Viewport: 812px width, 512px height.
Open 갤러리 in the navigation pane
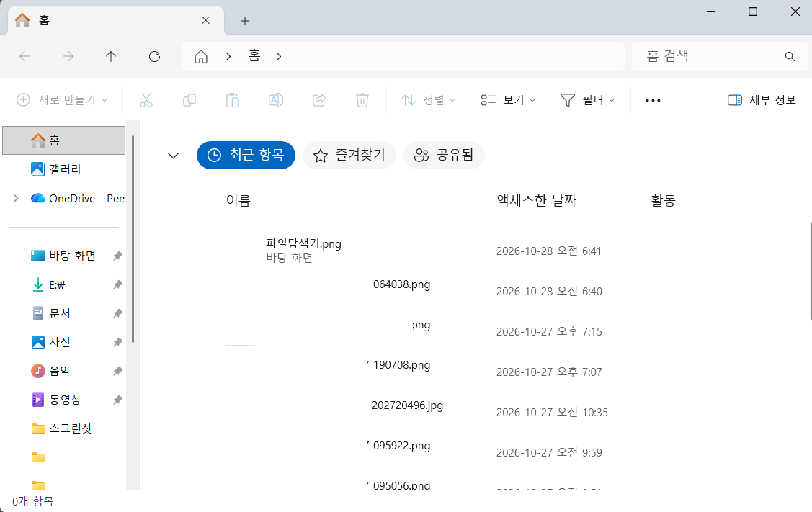[55, 169]
